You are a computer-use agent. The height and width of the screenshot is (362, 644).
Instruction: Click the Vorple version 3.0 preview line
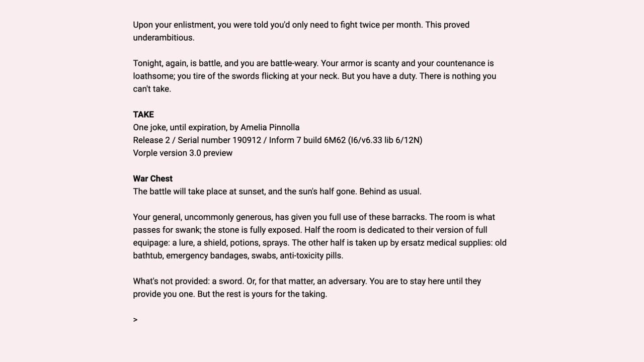[183, 153]
